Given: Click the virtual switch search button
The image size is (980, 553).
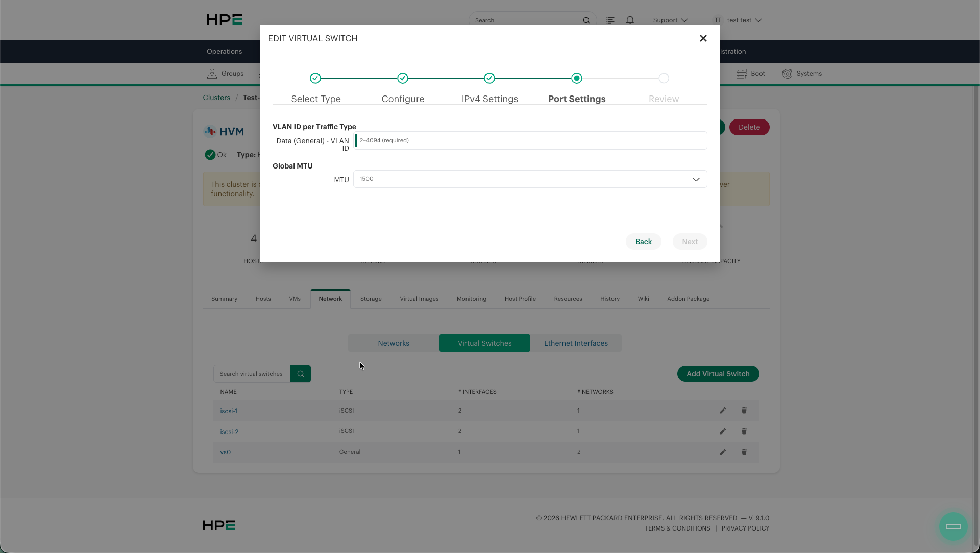Looking at the screenshot, I should [x=301, y=374].
